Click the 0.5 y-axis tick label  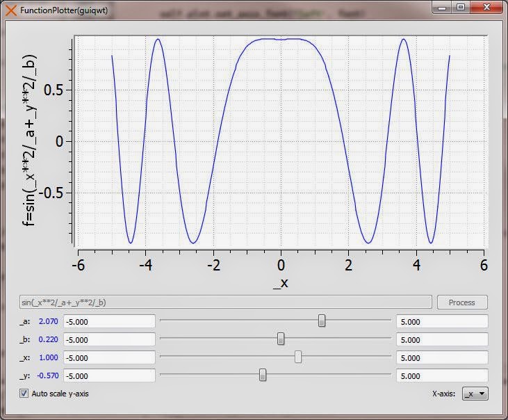[54, 90]
